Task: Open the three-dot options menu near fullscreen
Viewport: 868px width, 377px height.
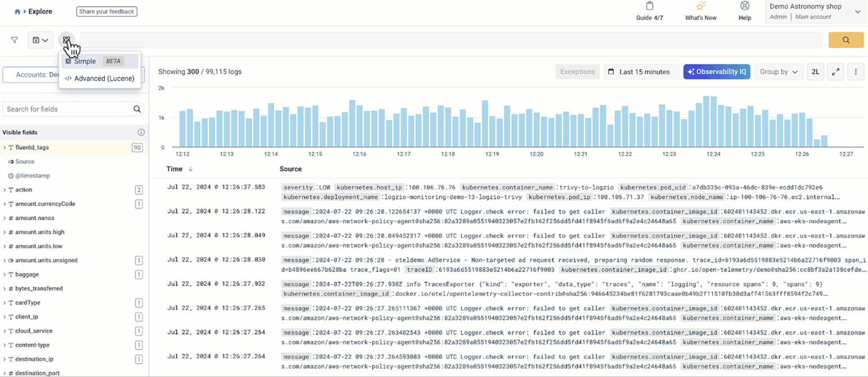Action: [x=856, y=72]
